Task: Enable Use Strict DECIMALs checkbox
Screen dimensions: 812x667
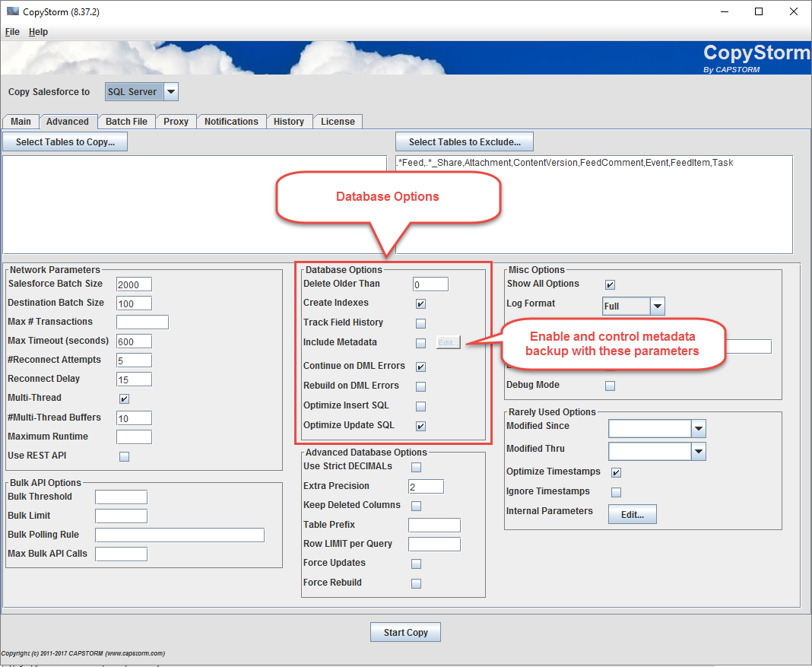Action: pyautogui.click(x=417, y=468)
